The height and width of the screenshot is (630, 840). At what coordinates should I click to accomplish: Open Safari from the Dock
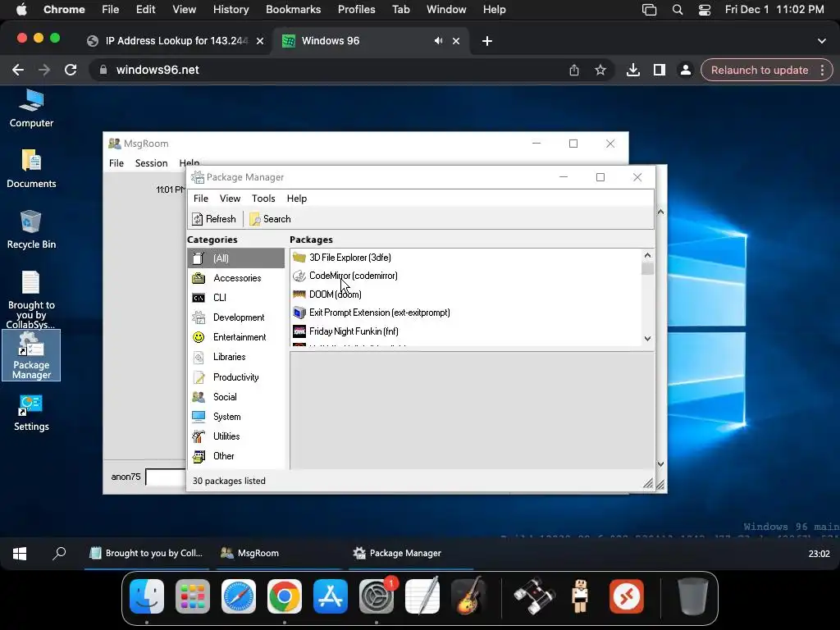pyautogui.click(x=239, y=596)
